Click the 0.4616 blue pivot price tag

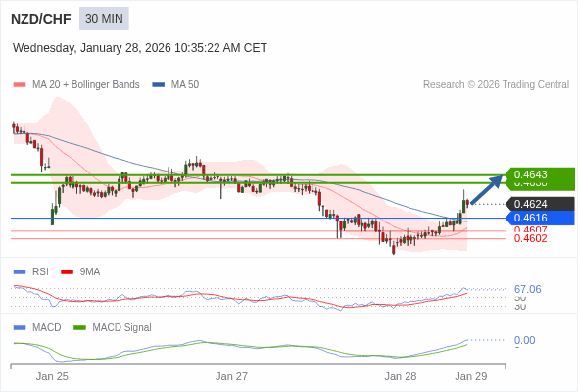pos(540,218)
